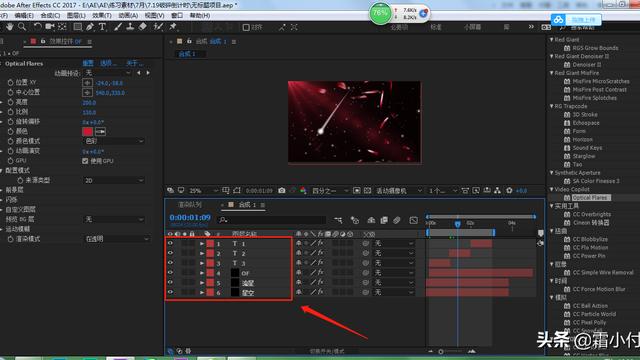Click the color eyedropper next to red swatch
Viewport: 640px width, 360px height.
point(100,131)
